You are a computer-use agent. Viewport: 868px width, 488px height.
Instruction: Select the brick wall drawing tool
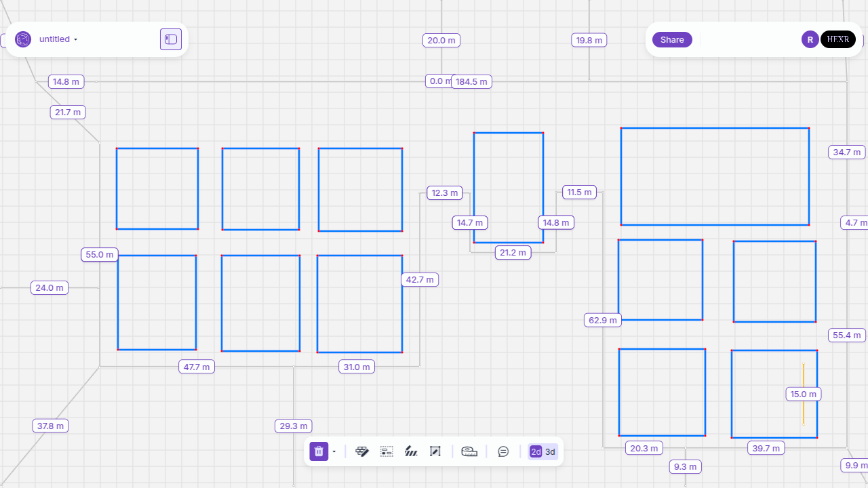[362, 451]
